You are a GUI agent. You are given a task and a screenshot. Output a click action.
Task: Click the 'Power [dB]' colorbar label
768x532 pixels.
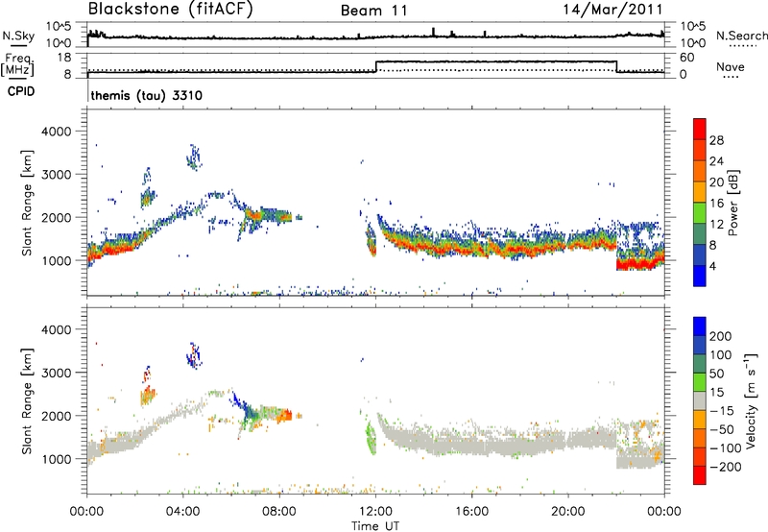pos(733,203)
